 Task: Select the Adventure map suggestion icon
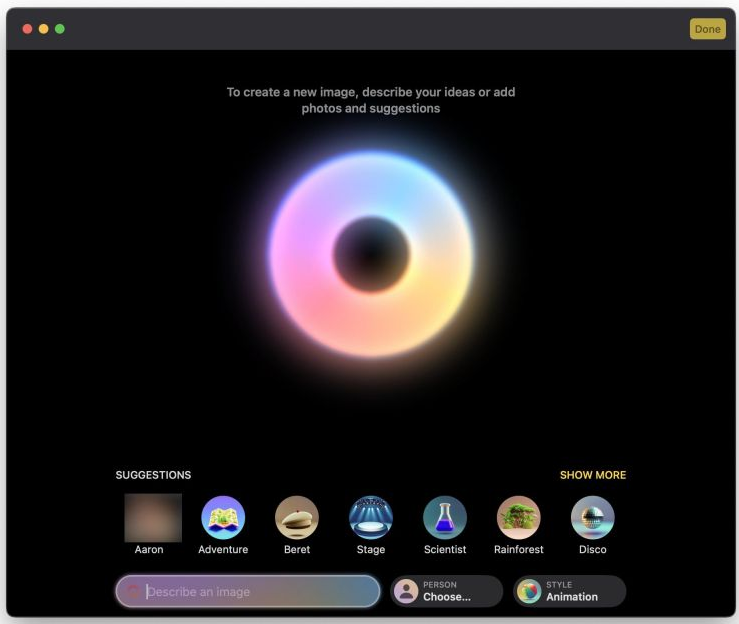click(223, 517)
